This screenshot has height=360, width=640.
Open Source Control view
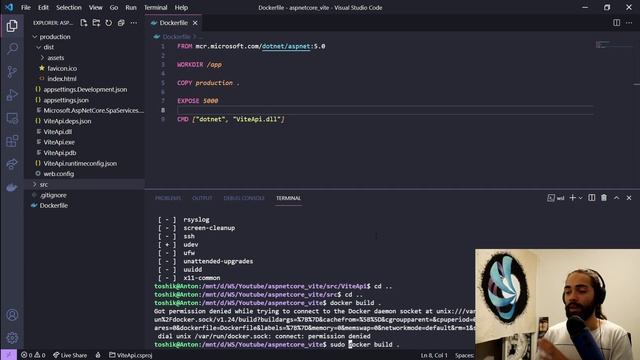click(12, 72)
